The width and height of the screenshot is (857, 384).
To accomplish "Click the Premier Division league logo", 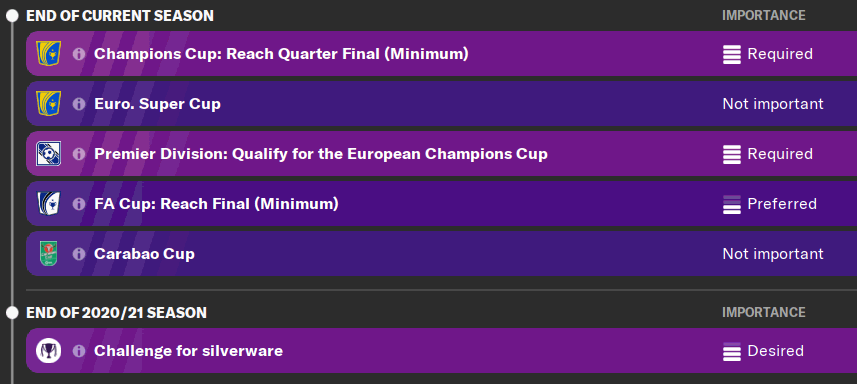I will (x=48, y=153).
